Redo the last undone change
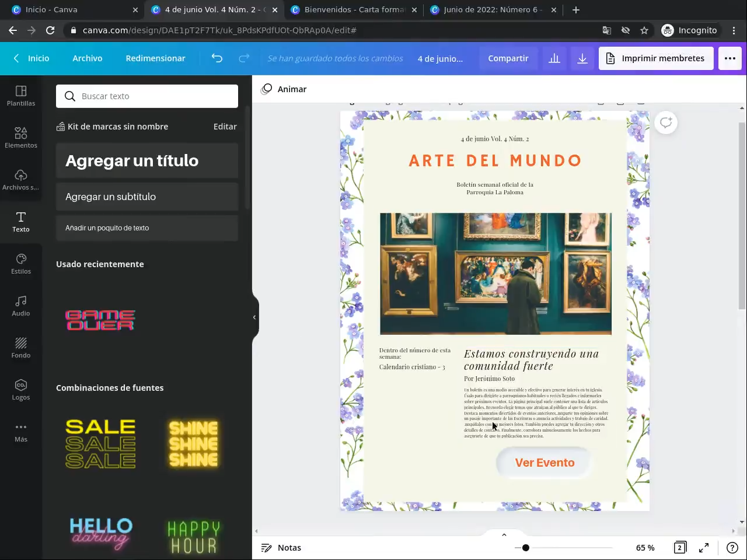Viewport: 747px width, 560px height. 244,58
